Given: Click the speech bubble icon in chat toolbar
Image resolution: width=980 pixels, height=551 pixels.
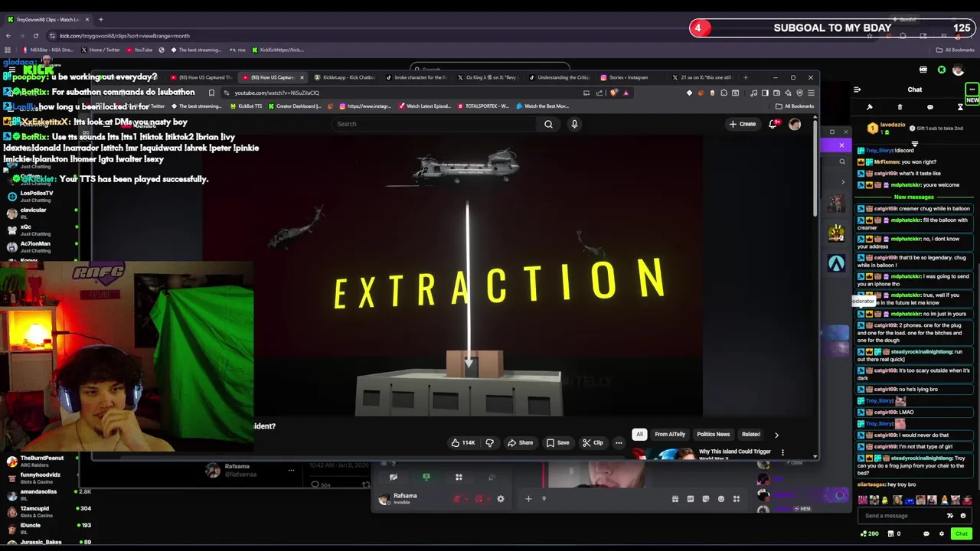Looking at the screenshot, I should click(x=930, y=107).
